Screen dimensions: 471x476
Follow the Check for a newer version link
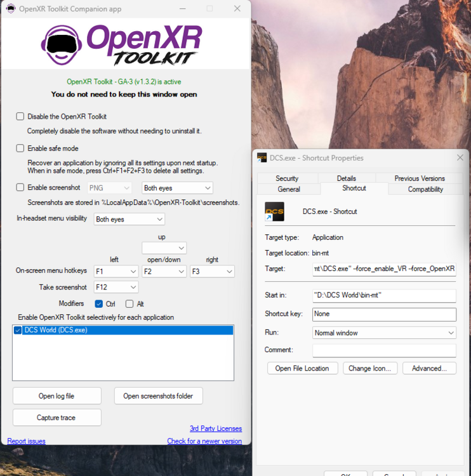(x=204, y=441)
